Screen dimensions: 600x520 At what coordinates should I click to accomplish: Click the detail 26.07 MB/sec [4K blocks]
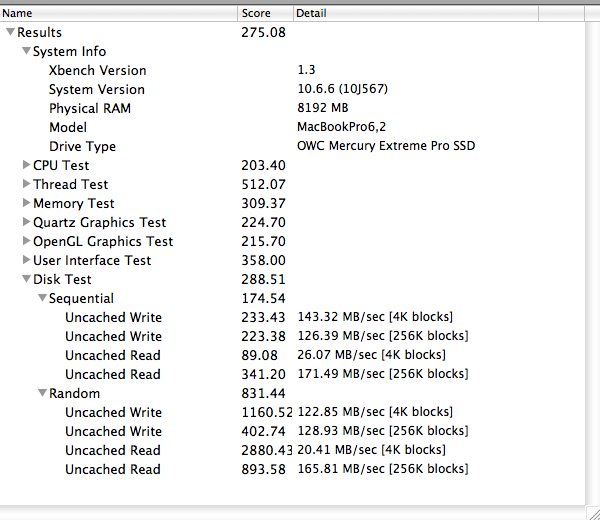point(371,355)
